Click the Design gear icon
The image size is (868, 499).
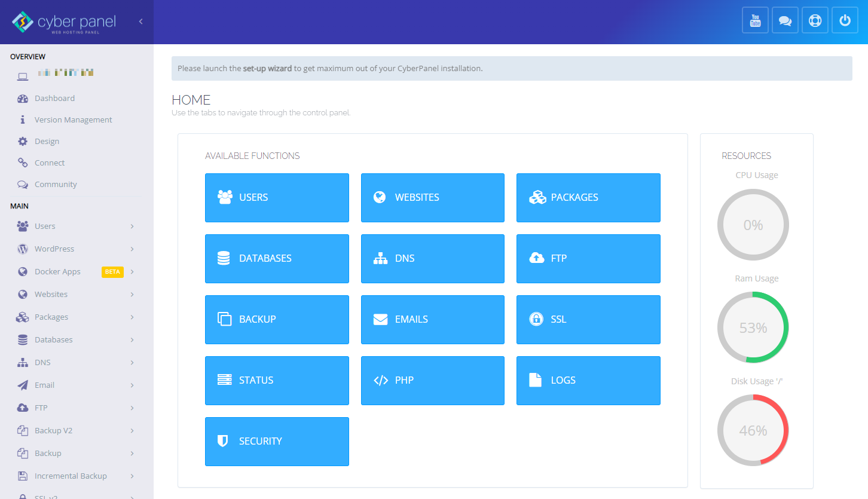click(23, 142)
